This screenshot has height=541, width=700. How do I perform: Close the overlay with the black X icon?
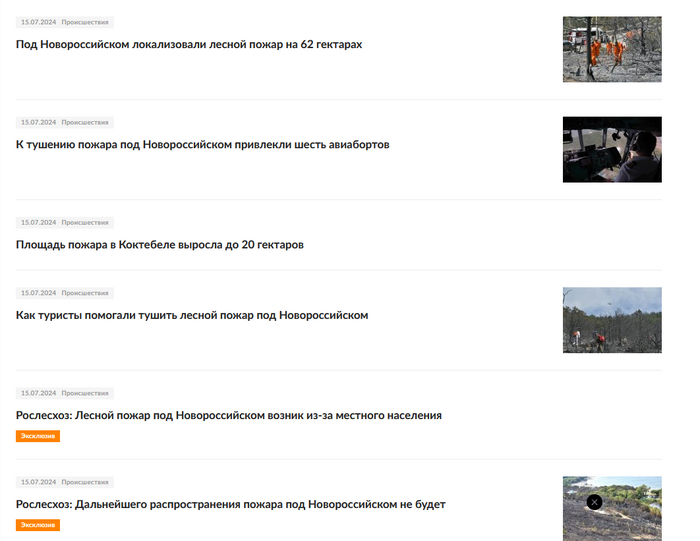pos(594,502)
